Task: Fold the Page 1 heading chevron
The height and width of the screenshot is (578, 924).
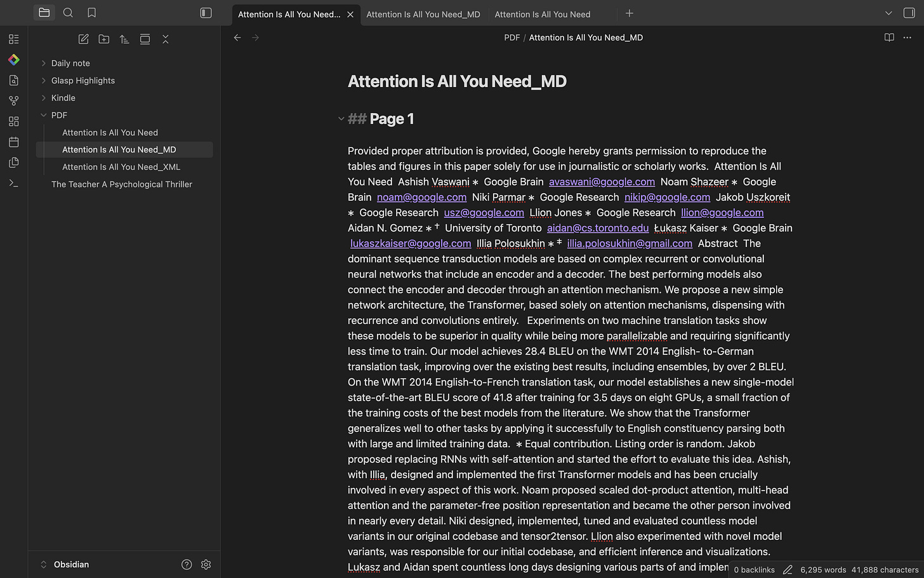Action: (x=341, y=119)
